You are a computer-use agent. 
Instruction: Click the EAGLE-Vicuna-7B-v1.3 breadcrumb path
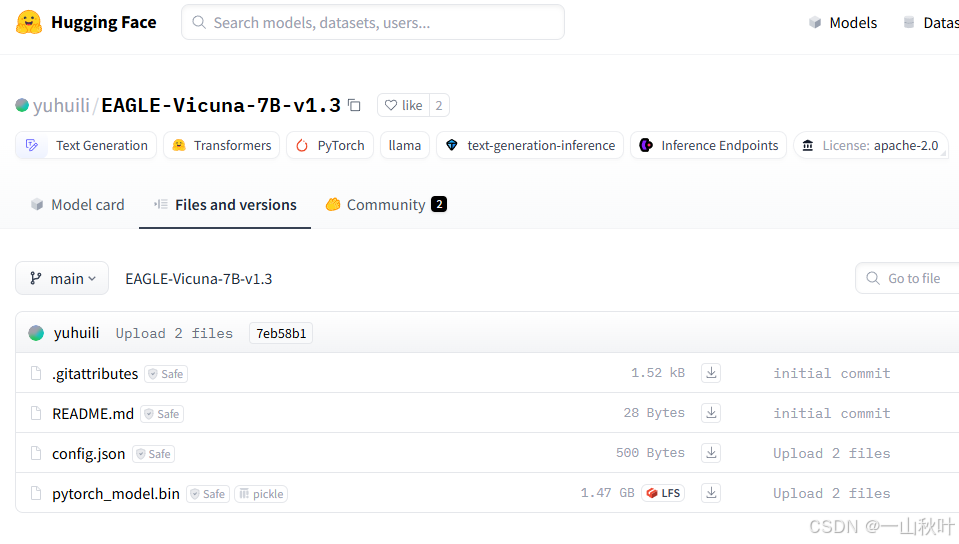(199, 279)
